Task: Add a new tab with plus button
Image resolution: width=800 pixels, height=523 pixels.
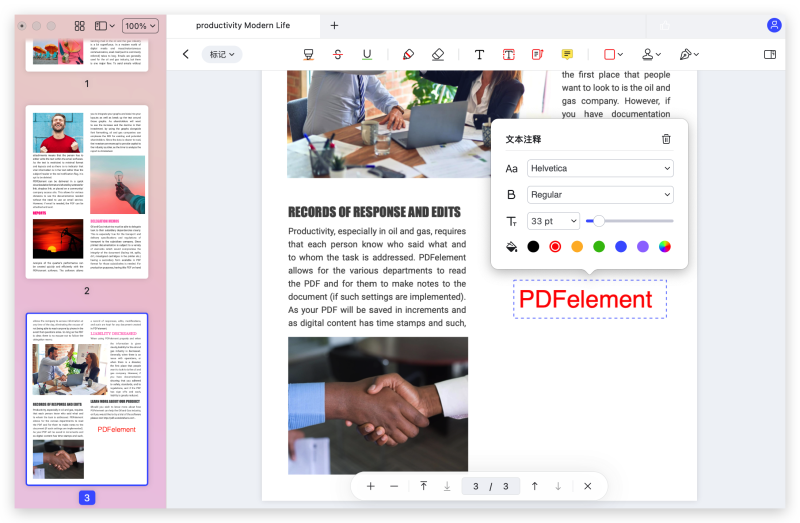Action: [x=334, y=25]
